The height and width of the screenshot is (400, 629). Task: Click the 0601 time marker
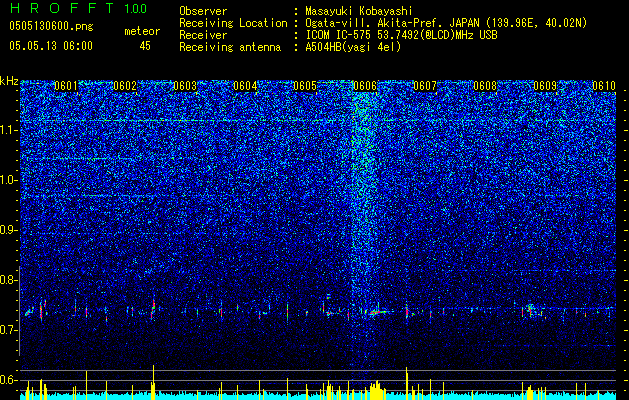tap(65, 86)
